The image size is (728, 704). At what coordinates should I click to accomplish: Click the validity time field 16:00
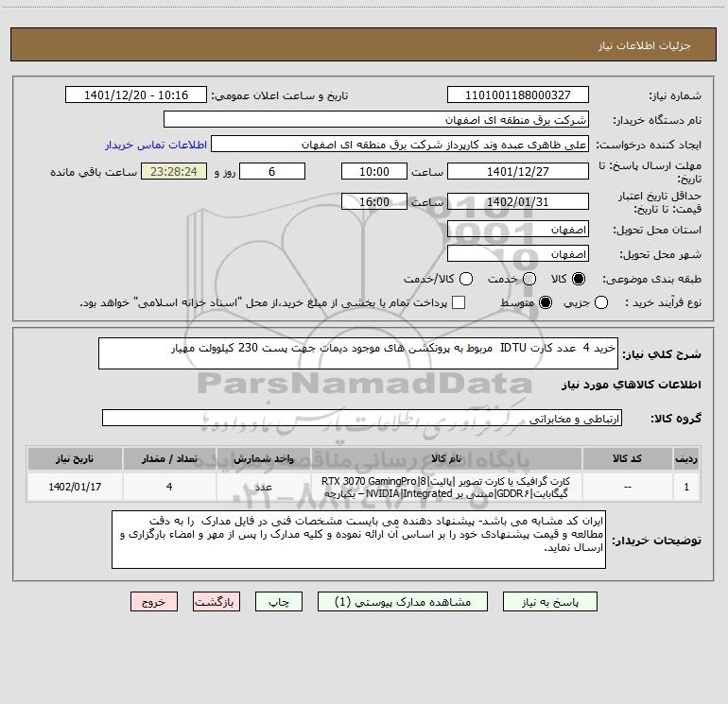[x=374, y=202]
